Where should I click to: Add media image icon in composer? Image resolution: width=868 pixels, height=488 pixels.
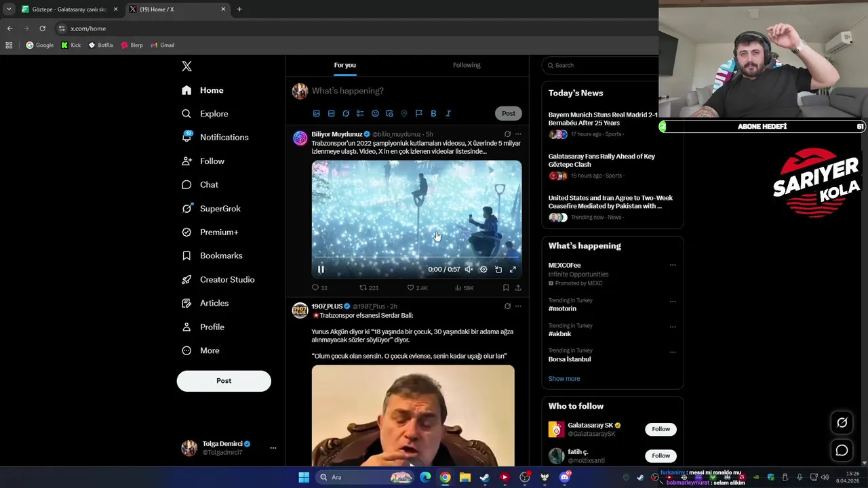316,113
